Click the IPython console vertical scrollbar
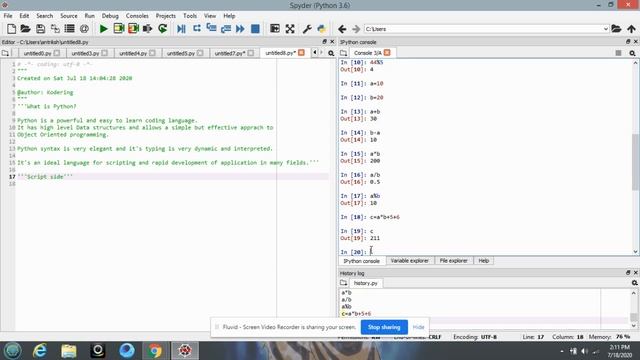 pyautogui.click(x=636, y=161)
